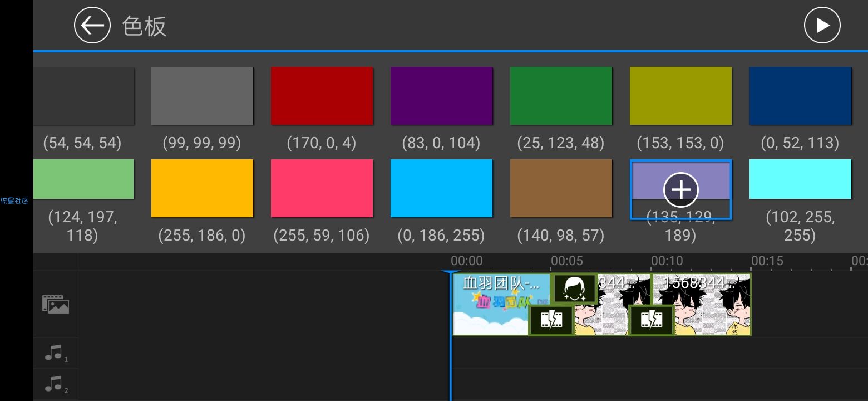Click the 色板 title text
Image resolution: width=868 pixels, height=401 pixels.
click(x=144, y=26)
